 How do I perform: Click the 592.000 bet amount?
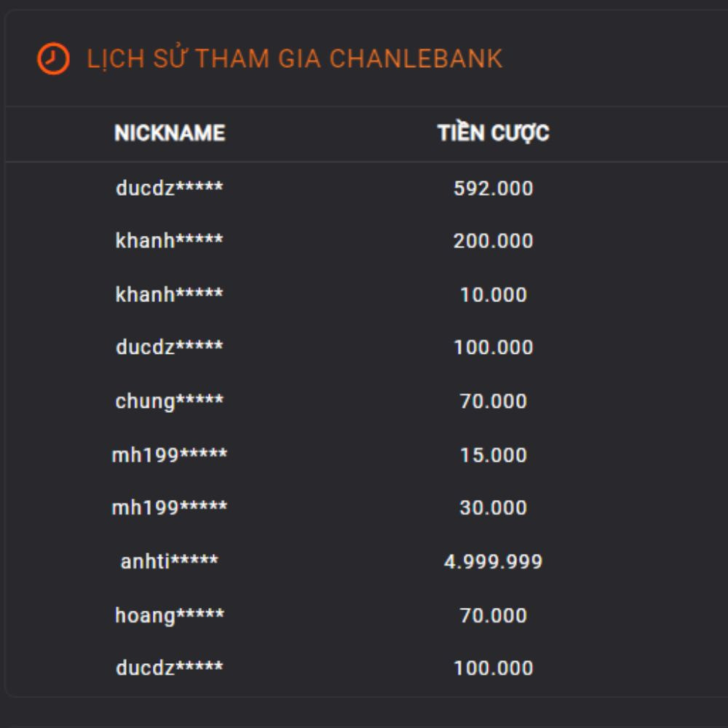point(493,189)
